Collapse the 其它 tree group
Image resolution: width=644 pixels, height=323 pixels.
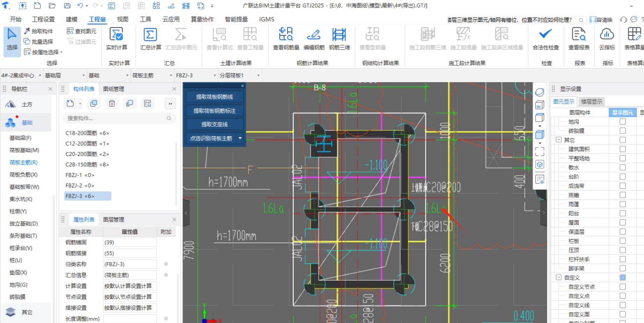559,139
